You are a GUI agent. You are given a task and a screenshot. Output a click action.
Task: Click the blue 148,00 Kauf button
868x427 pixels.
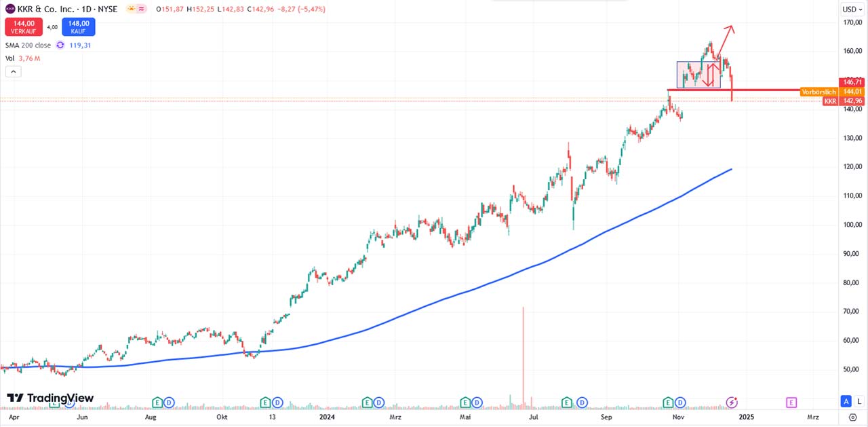78,26
